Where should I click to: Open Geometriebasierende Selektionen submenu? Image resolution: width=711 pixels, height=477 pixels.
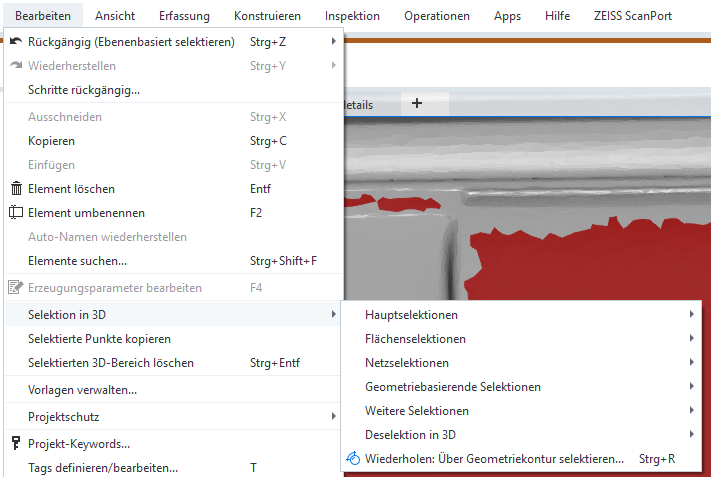point(521,387)
